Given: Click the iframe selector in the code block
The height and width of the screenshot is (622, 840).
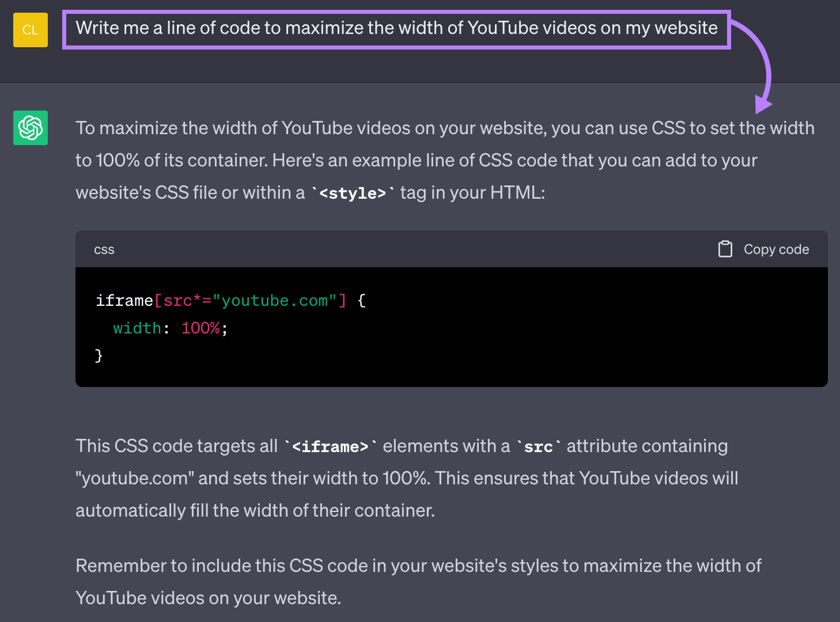Looking at the screenshot, I should (x=124, y=300).
